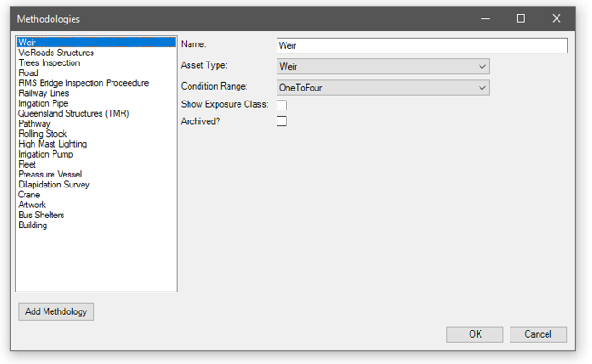Choose the Building list item

coord(33,225)
